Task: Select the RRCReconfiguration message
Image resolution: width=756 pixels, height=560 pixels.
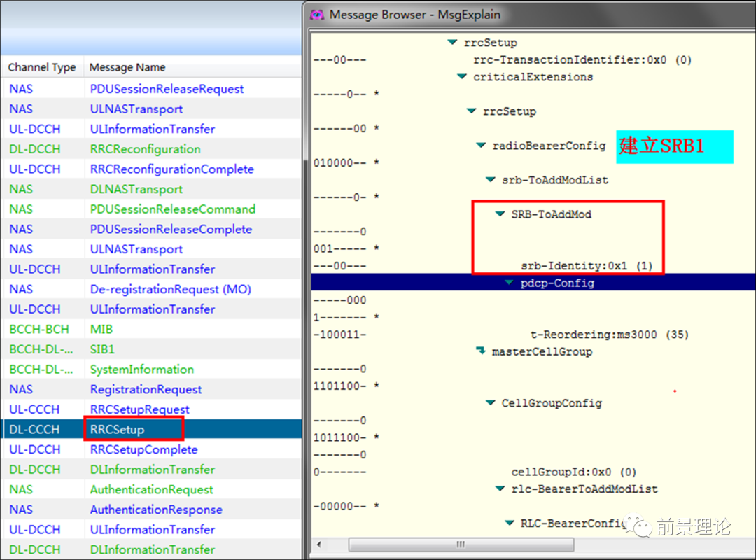Action: point(145,149)
